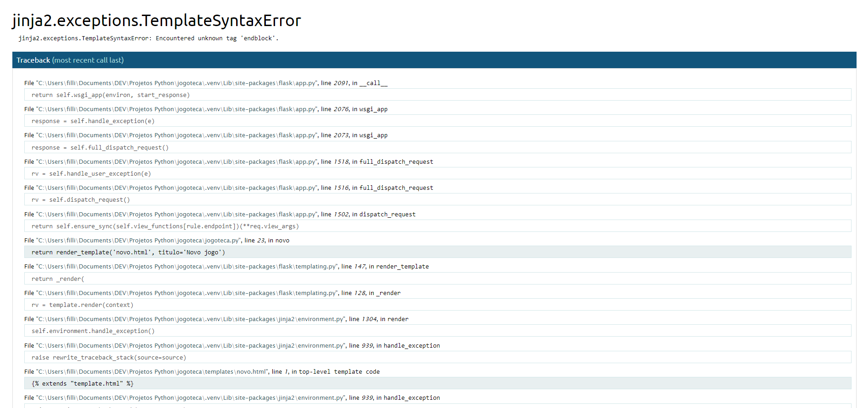Open code line "return self.wsgi_app(environ, start_response)"
The image size is (868, 408).
[437, 95]
